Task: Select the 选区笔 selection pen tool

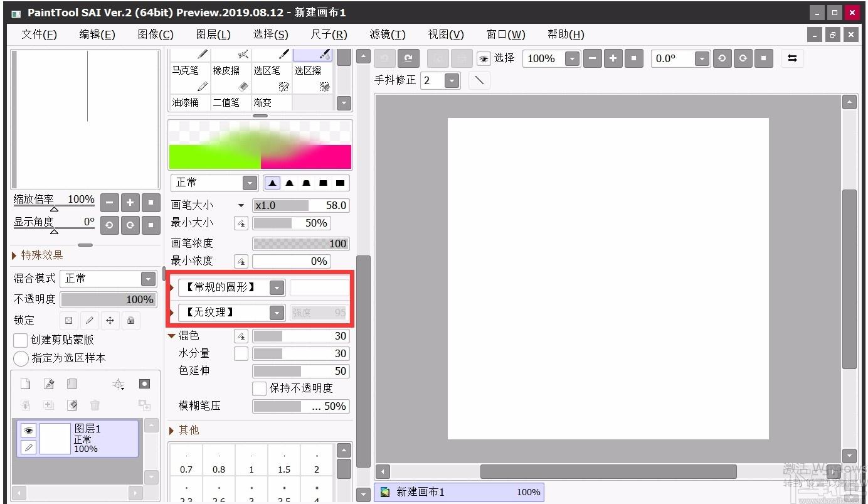Action: (x=272, y=78)
